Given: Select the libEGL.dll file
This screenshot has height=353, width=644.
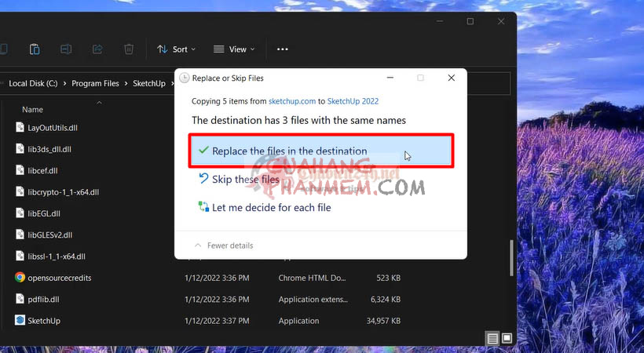Looking at the screenshot, I should 43,213.
